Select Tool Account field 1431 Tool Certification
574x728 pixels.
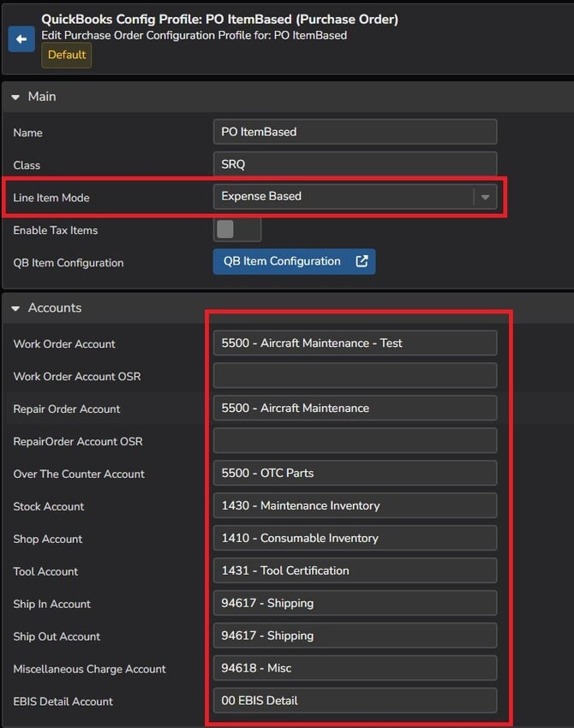355,570
